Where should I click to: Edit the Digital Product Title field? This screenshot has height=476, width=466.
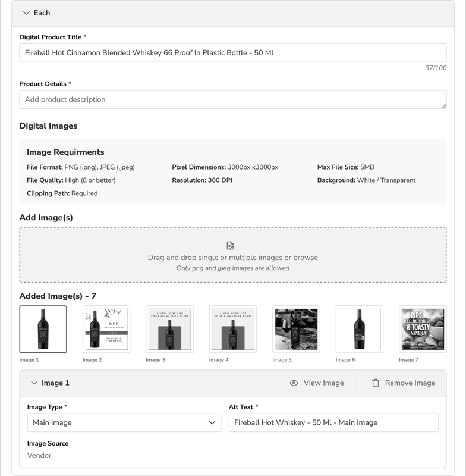click(233, 53)
